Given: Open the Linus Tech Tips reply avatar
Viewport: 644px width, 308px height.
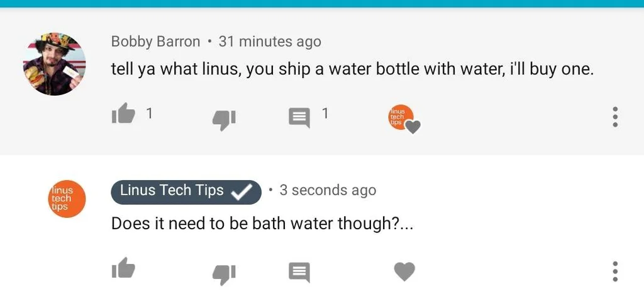Looking at the screenshot, I should pyautogui.click(x=67, y=198).
